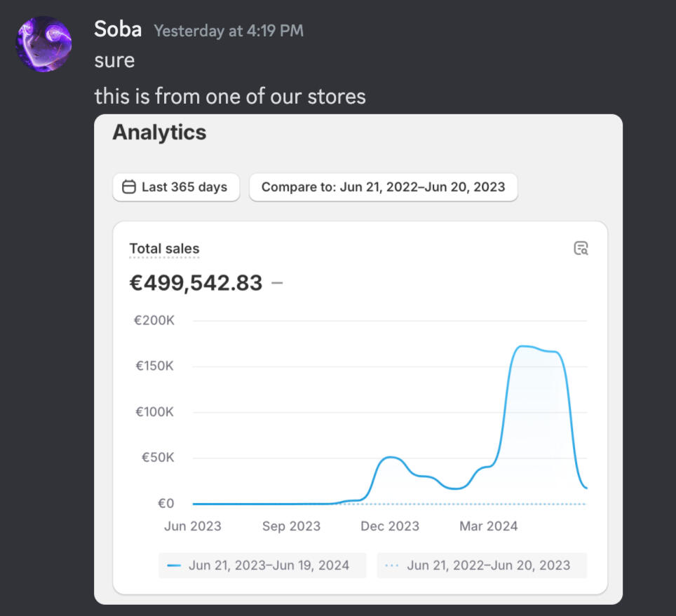Click the Soba username
This screenshot has height=616, width=676.
tap(118, 29)
